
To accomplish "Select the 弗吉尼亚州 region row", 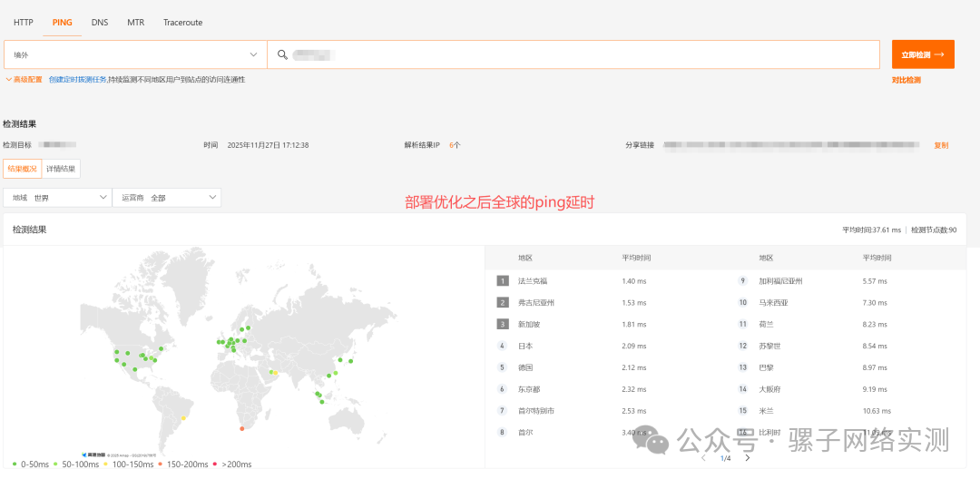I will point(605,303).
